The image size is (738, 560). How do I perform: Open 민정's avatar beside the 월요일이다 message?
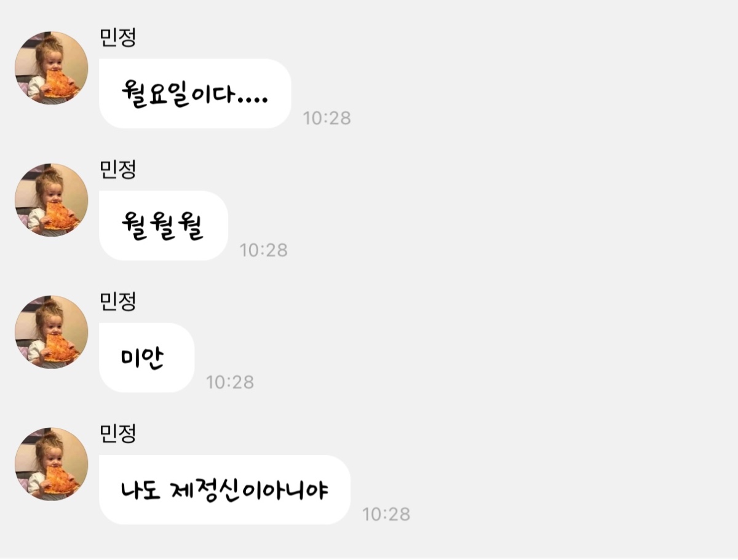52,68
